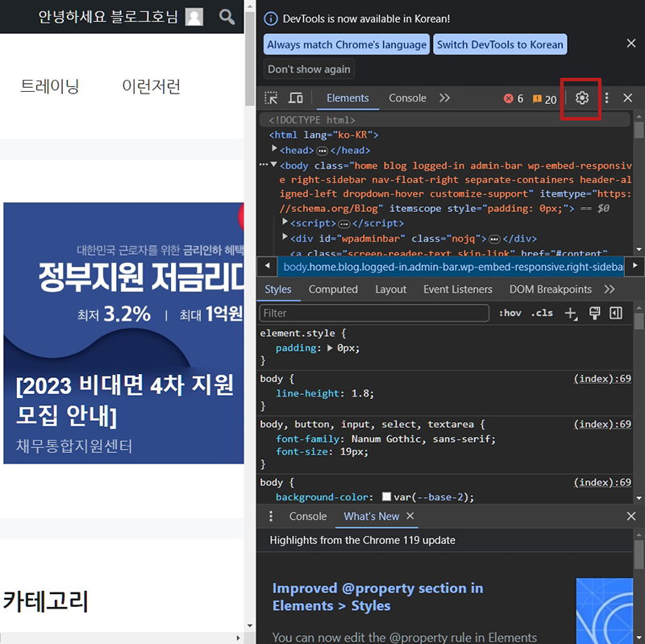Expand the script element node
The width and height of the screenshot is (645, 644).
(285, 222)
